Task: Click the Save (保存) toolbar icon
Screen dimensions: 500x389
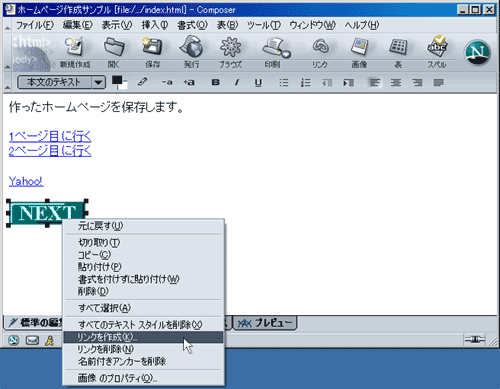Action: pos(152,47)
